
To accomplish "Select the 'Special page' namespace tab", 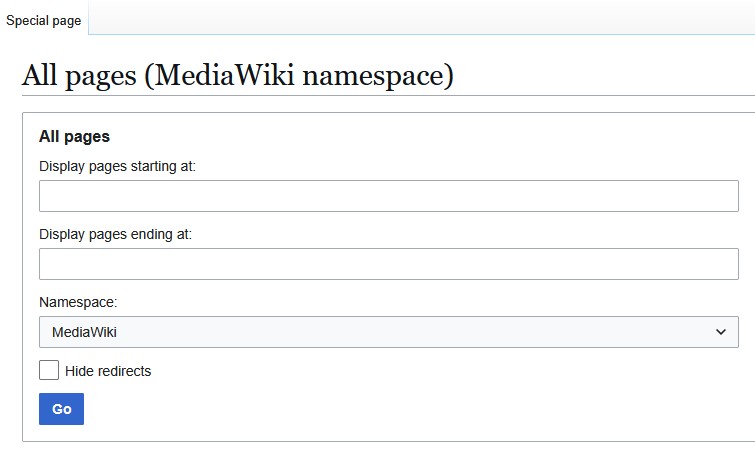I will click(44, 21).
